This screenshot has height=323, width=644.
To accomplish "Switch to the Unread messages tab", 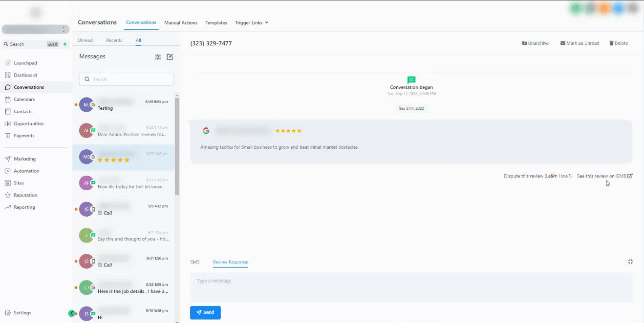I will click(85, 40).
